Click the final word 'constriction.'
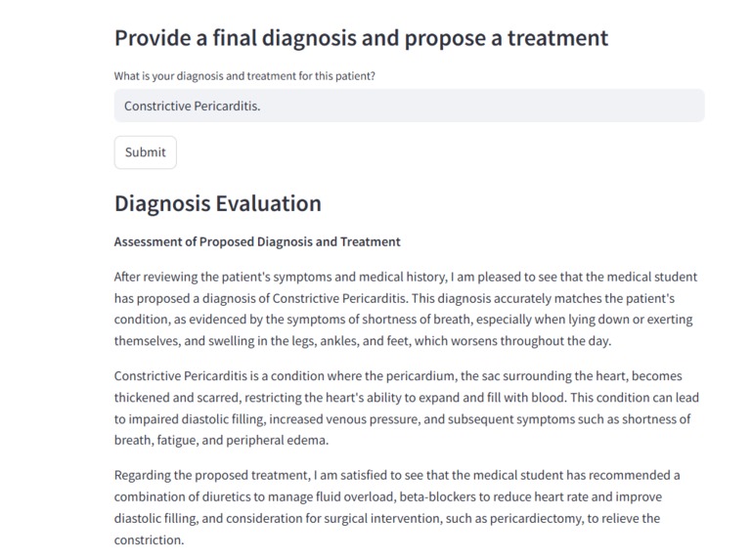 150,540
